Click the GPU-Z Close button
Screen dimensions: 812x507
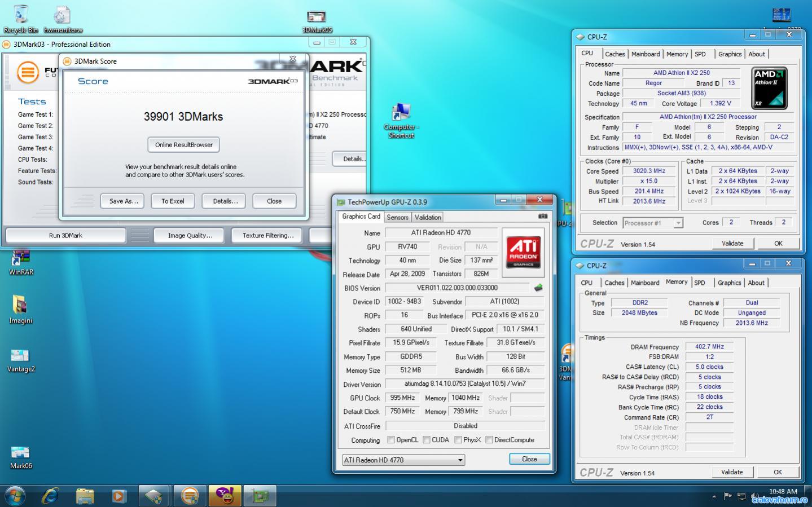tap(529, 459)
